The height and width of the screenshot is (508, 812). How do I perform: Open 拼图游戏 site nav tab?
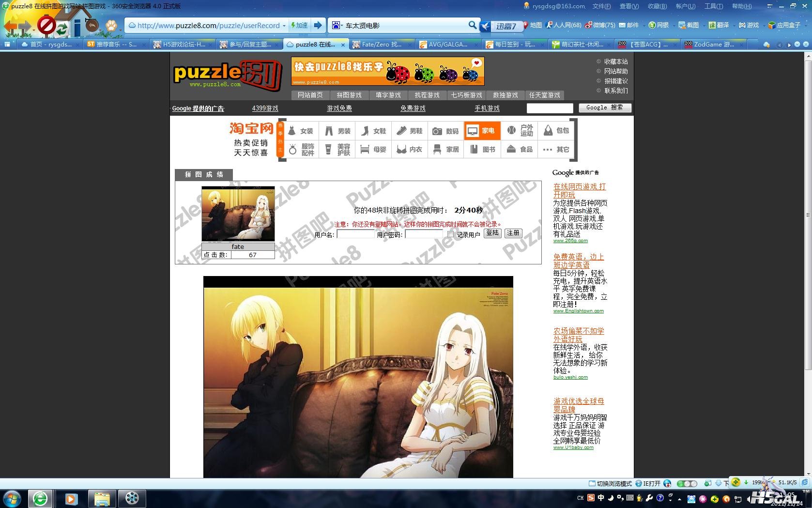349,95
